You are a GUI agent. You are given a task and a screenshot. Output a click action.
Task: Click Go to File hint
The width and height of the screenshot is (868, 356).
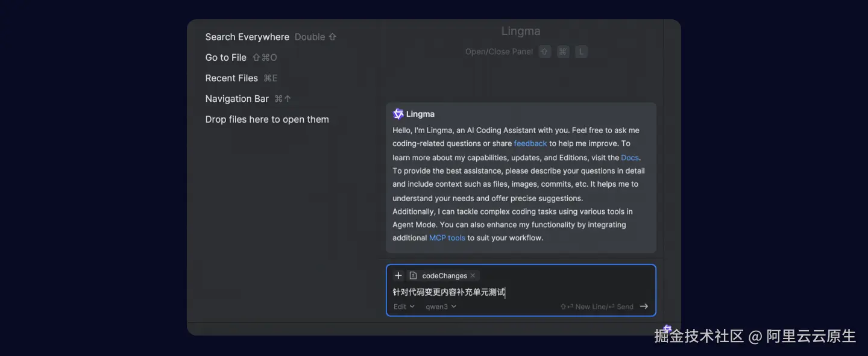226,57
